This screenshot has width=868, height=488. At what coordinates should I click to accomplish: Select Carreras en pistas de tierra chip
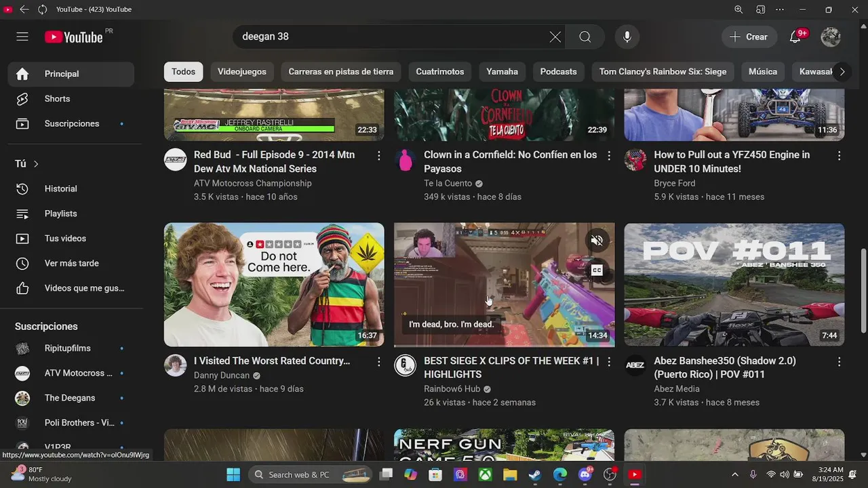coord(341,72)
